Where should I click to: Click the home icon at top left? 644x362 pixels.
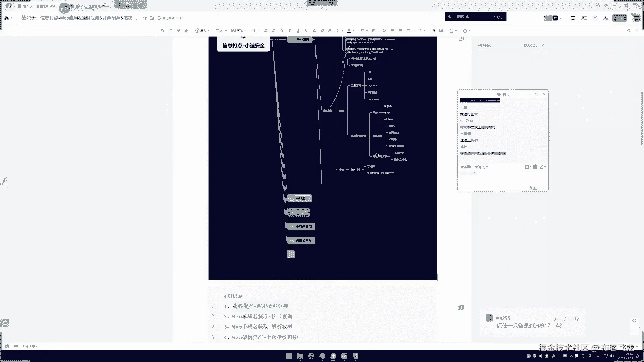coord(6,18)
